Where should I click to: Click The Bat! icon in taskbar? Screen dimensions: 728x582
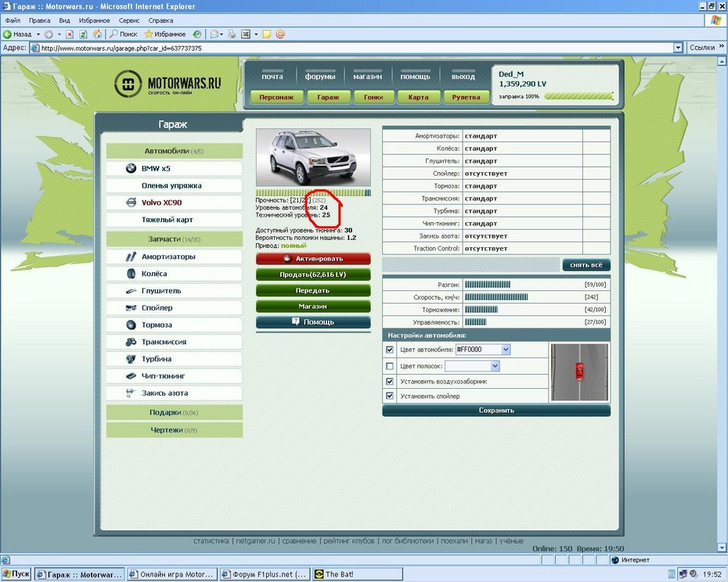click(319, 574)
